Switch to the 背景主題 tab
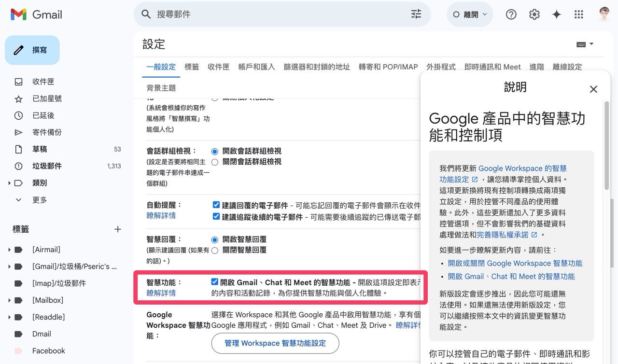Screen dimensions: 618x364 (161, 88)
